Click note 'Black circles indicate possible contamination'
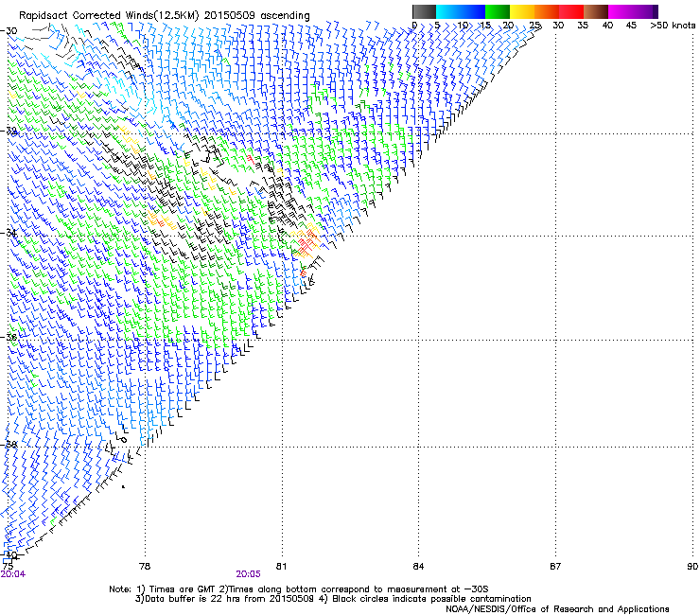 431,599
